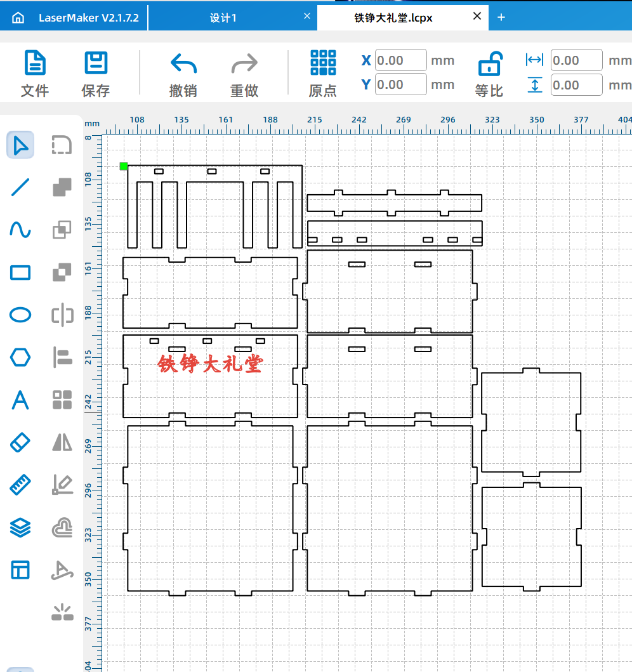The width and height of the screenshot is (632, 672).
Task: Activate the ruler measuring tool
Action: [20, 485]
